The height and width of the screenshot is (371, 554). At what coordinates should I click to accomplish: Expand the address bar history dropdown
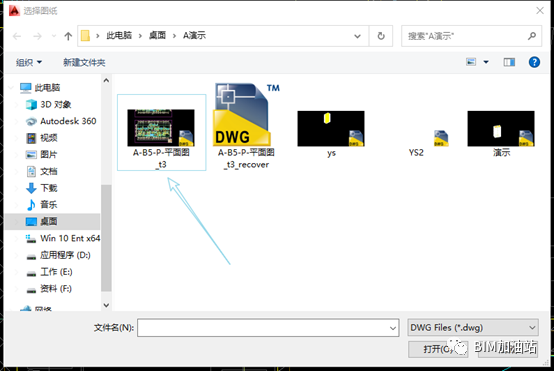tap(358, 36)
